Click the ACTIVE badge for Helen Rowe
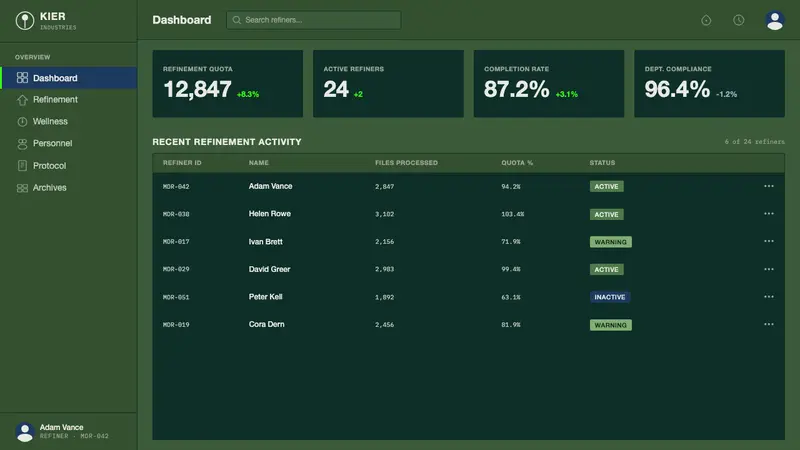The height and width of the screenshot is (450, 800). (607, 214)
